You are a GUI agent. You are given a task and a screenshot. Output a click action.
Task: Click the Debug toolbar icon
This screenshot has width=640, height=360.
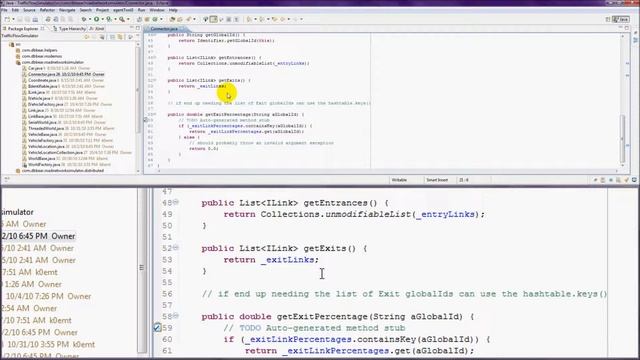84,19
